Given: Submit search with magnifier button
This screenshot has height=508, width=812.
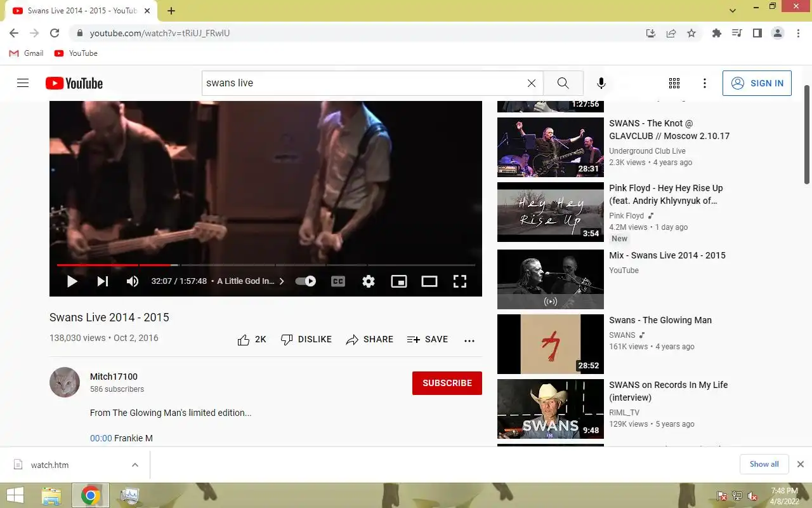Looking at the screenshot, I should [563, 83].
